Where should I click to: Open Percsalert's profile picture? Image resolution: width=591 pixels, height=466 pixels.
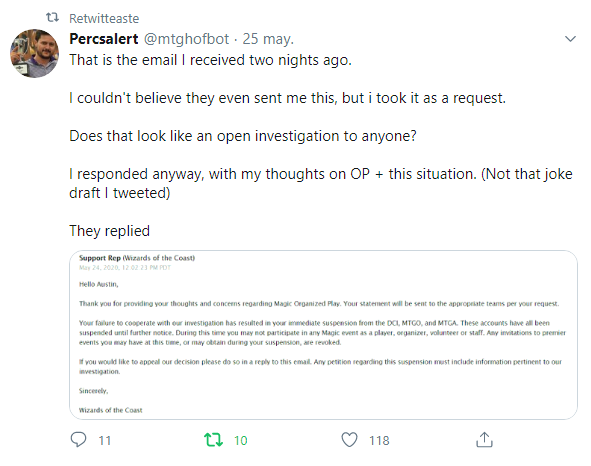[x=34, y=54]
